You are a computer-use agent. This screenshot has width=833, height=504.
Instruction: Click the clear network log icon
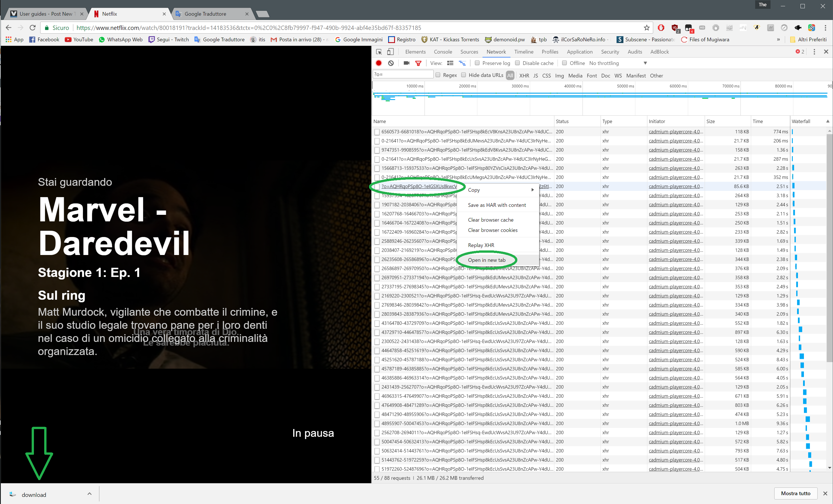(391, 63)
